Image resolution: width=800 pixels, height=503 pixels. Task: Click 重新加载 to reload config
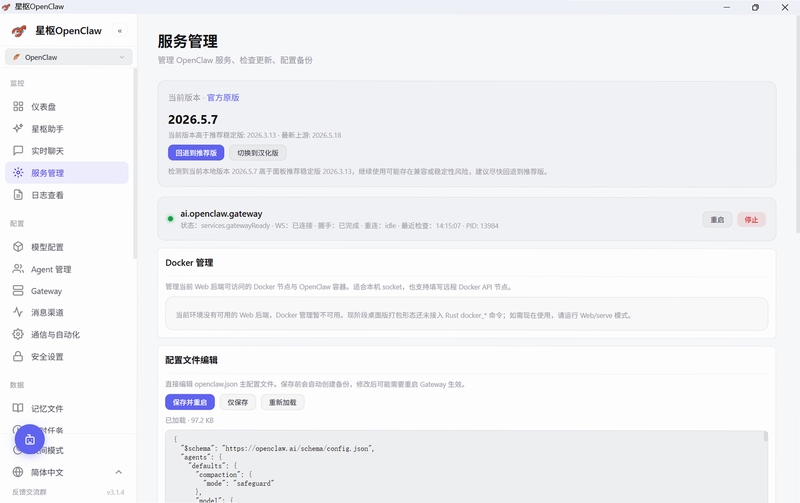click(x=283, y=402)
